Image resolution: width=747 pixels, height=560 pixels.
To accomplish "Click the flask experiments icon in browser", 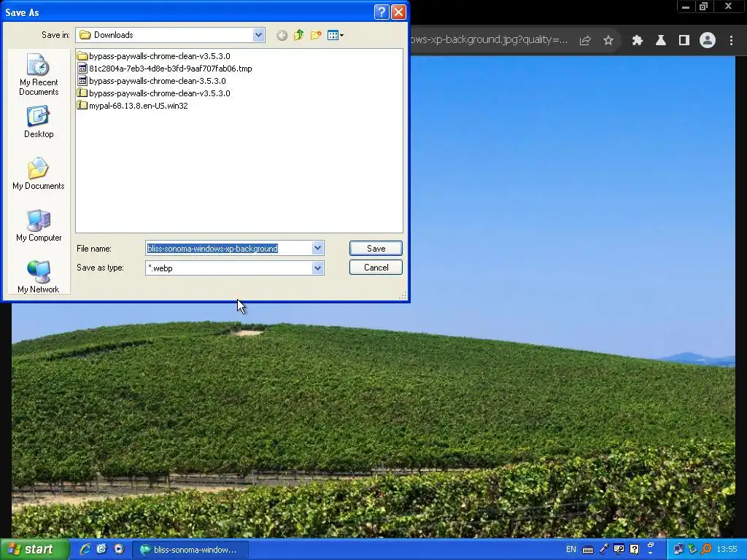I will pos(661,41).
